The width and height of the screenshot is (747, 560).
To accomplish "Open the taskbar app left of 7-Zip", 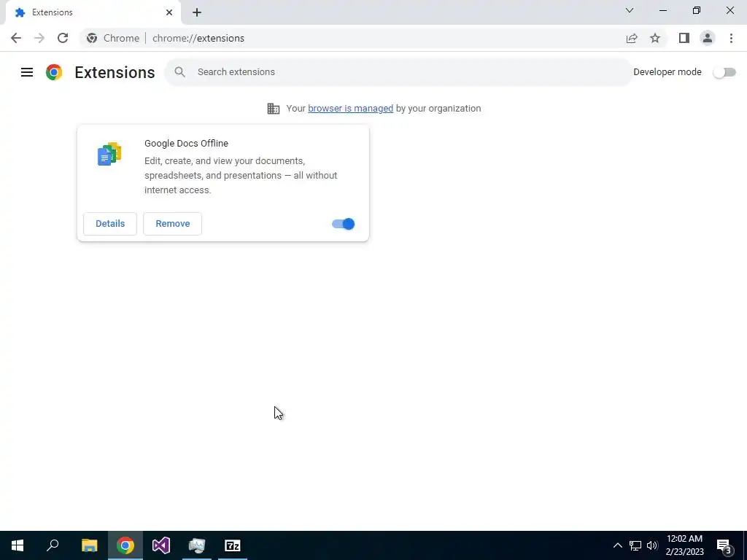I will (197, 545).
